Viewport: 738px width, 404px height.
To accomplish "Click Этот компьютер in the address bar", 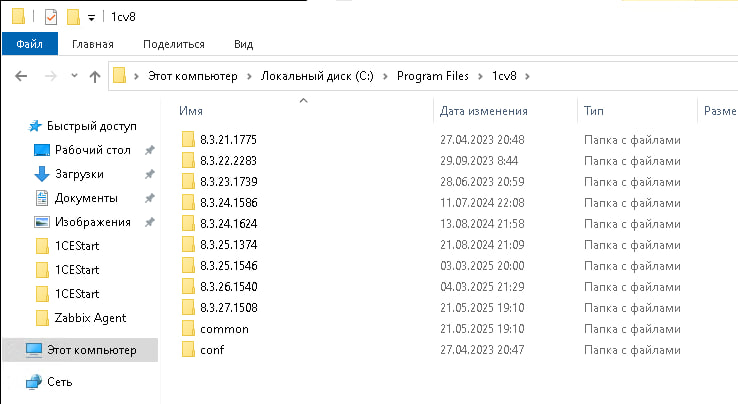I will click(x=193, y=76).
